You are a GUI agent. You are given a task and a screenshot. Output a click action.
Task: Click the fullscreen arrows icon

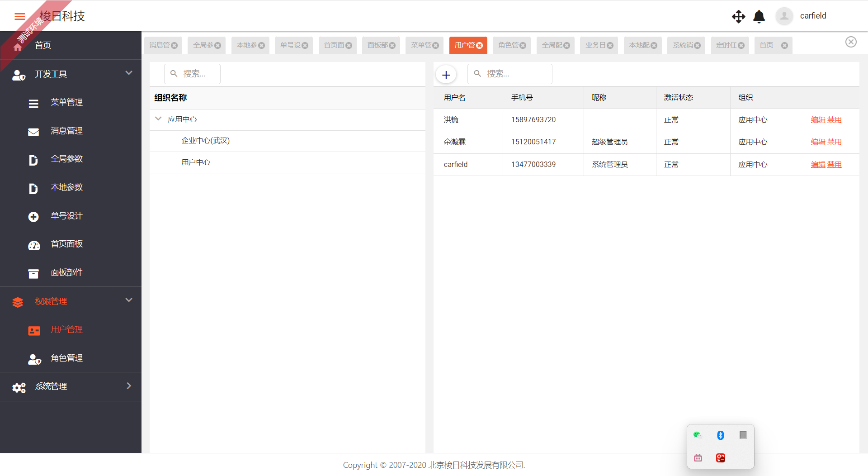tap(738, 17)
